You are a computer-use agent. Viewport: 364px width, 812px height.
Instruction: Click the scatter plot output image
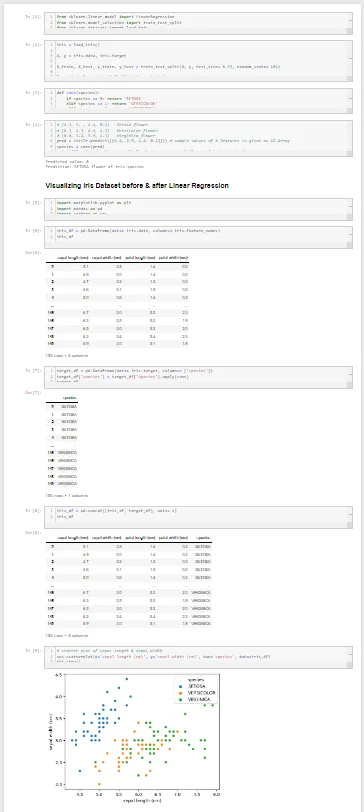click(135, 738)
